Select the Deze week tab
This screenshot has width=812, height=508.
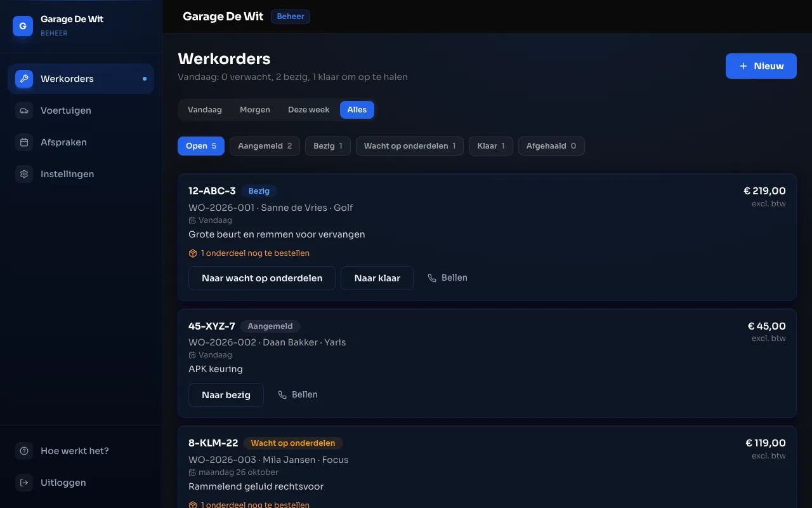[309, 110]
